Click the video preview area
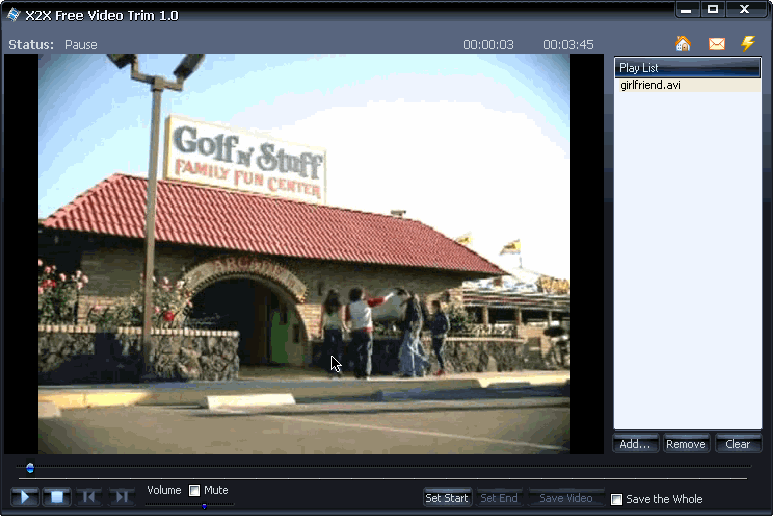Viewport: 773px width, 516px height. [304, 254]
